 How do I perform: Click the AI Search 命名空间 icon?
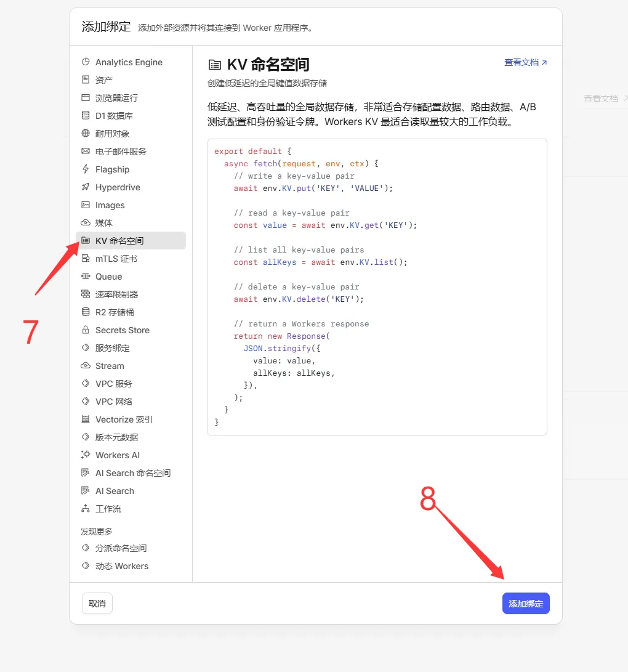point(86,472)
